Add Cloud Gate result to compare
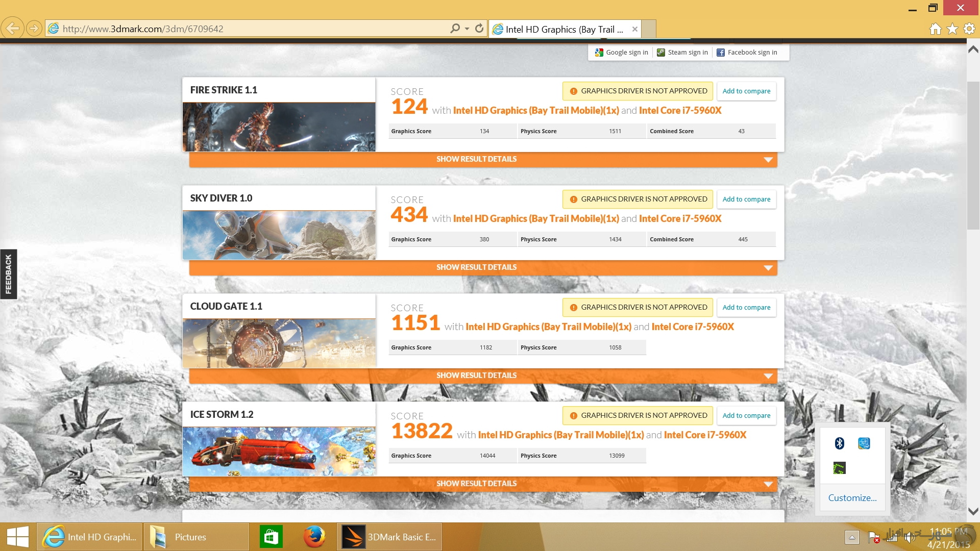This screenshot has width=980, height=551. click(x=746, y=308)
